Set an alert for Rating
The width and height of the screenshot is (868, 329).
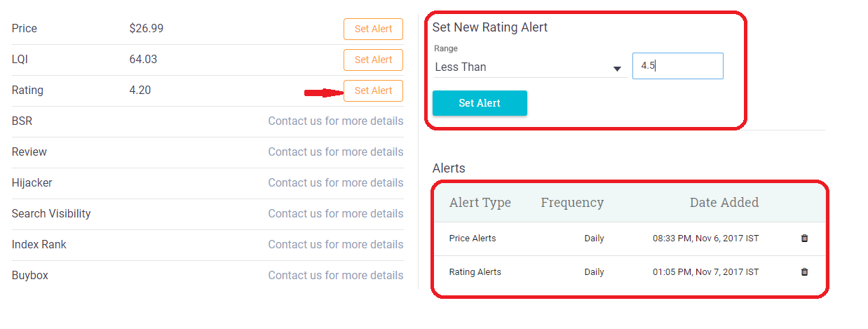coord(373,90)
